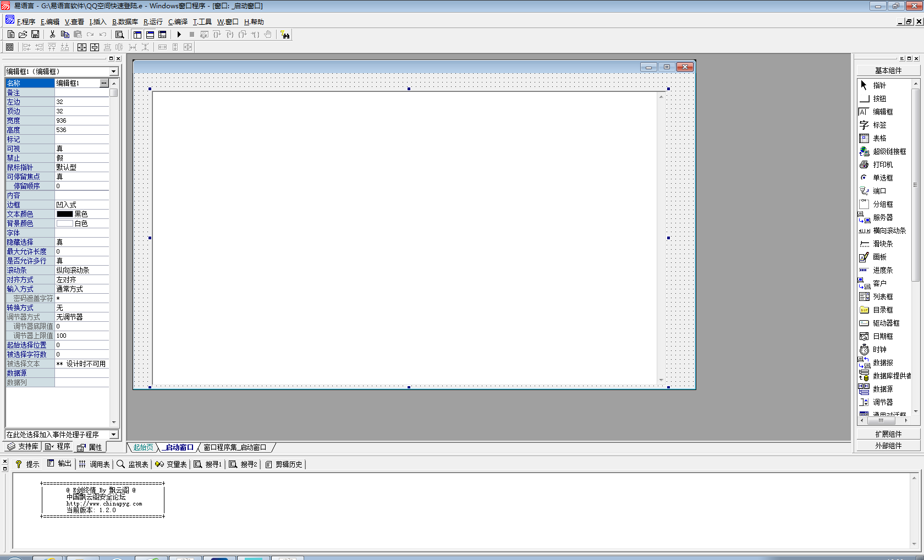
Task: Select the 按钮 component in palette
Action: [x=879, y=99]
